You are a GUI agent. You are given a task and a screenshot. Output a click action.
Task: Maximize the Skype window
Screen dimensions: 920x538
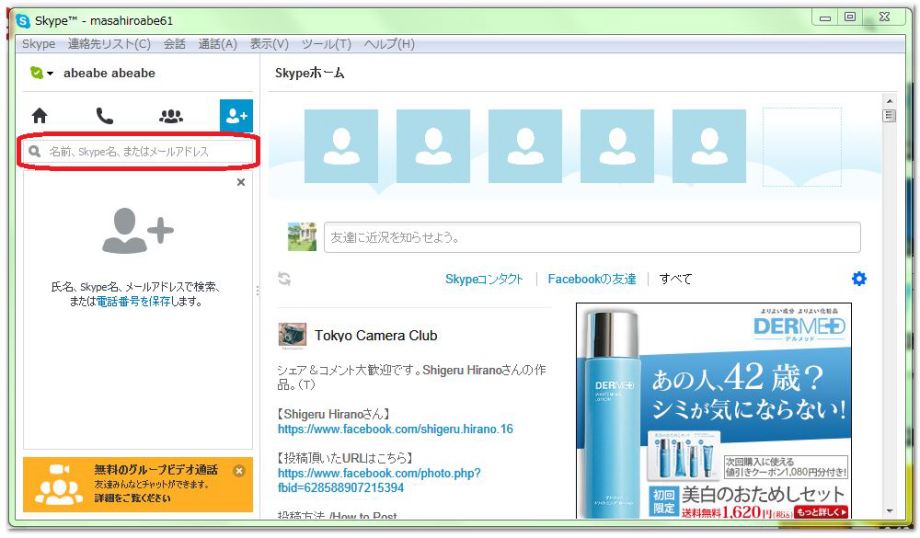click(850, 17)
